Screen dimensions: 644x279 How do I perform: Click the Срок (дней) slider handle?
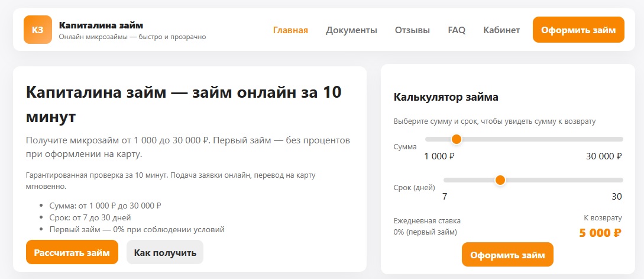click(x=500, y=180)
